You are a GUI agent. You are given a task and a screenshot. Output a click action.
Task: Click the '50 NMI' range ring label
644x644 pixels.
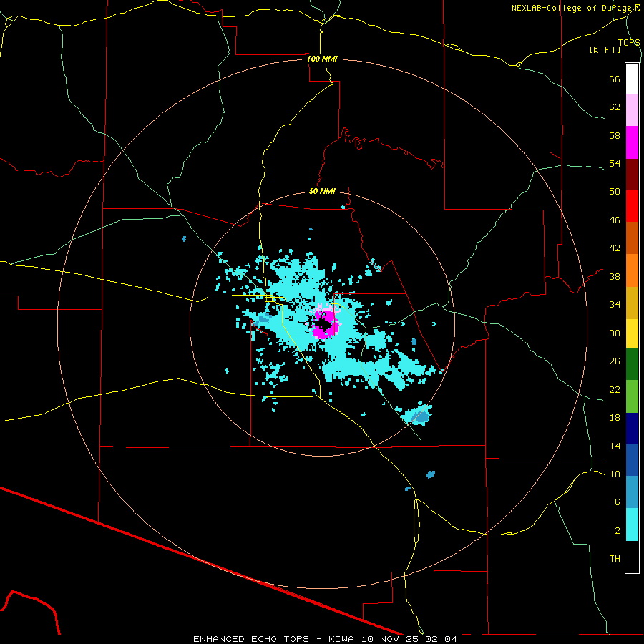pyautogui.click(x=322, y=191)
